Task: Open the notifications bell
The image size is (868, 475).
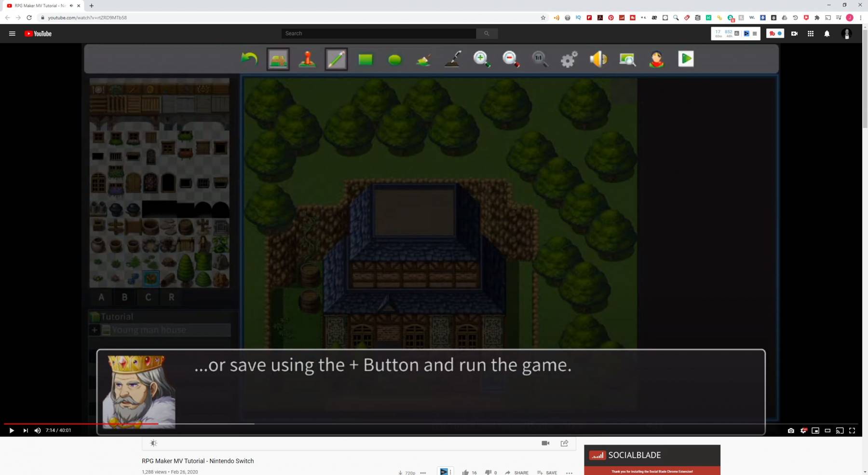Action: tap(827, 34)
